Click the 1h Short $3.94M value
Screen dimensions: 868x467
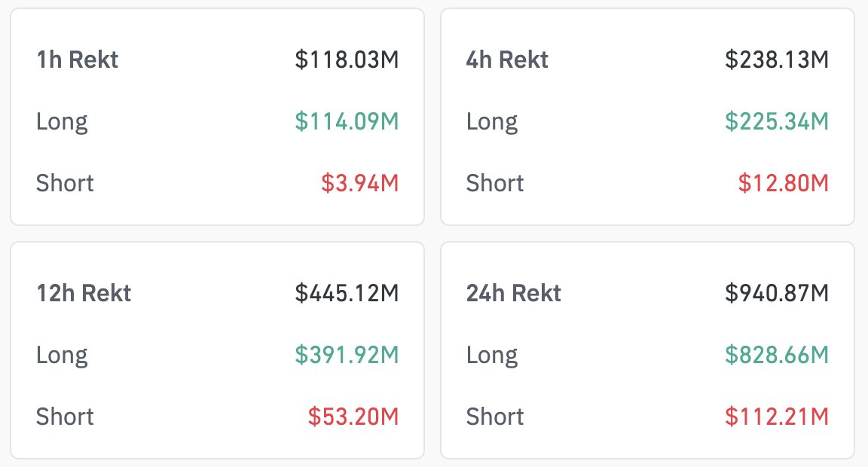click(x=360, y=183)
